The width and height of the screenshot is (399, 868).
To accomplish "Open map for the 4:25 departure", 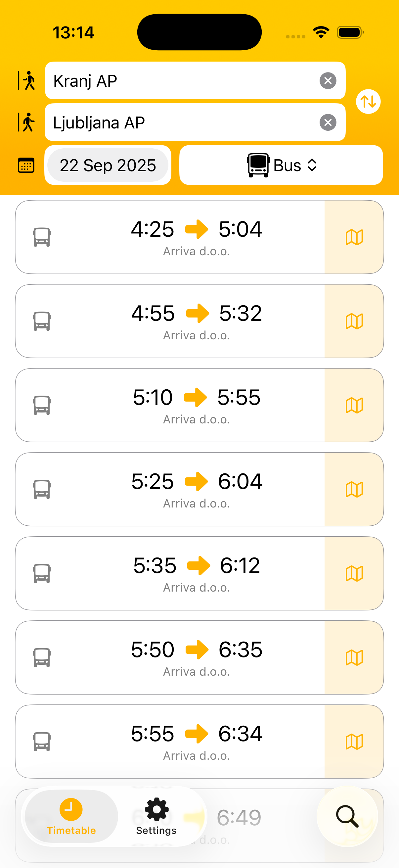I will [x=354, y=237].
